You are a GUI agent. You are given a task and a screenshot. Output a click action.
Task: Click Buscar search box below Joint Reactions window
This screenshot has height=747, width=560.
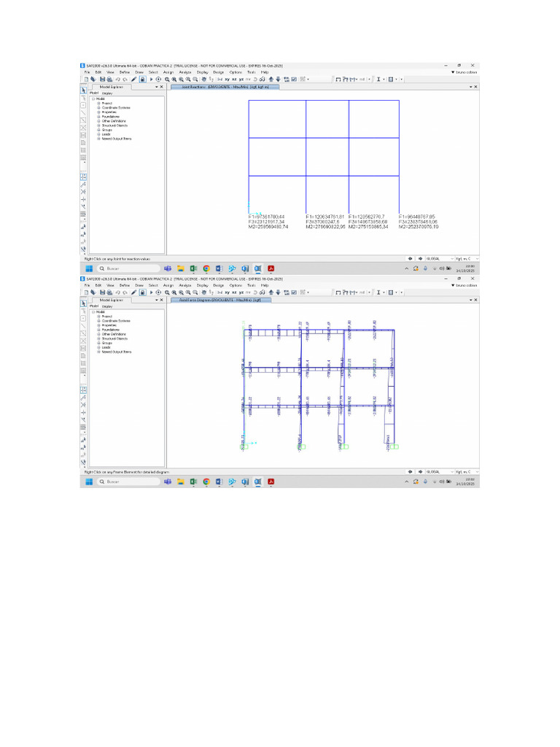128,268
